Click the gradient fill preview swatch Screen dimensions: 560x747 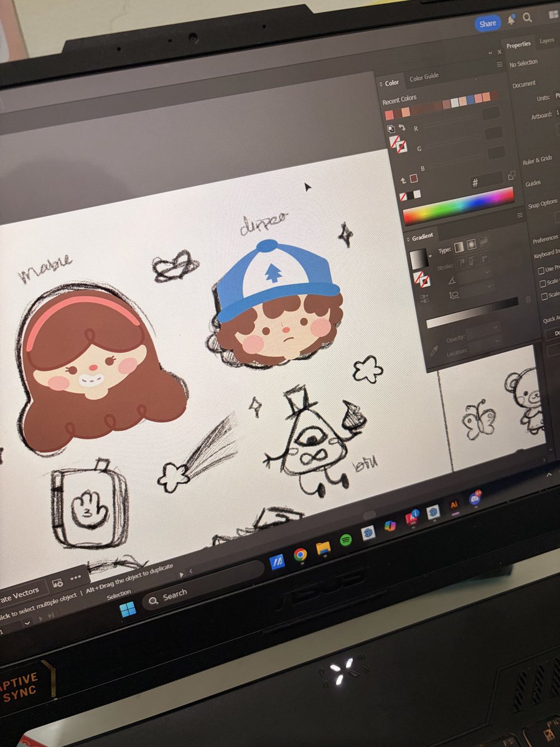pyautogui.click(x=419, y=259)
